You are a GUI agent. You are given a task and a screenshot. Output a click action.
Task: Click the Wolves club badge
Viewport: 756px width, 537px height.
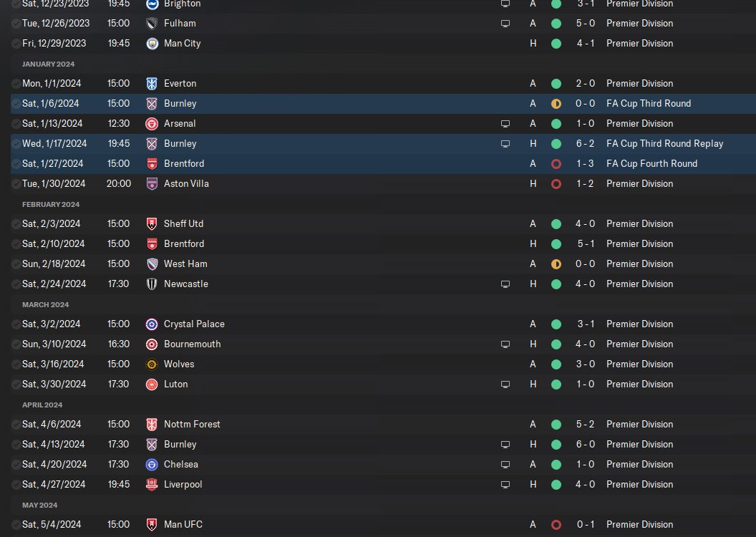(x=152, y=364)
